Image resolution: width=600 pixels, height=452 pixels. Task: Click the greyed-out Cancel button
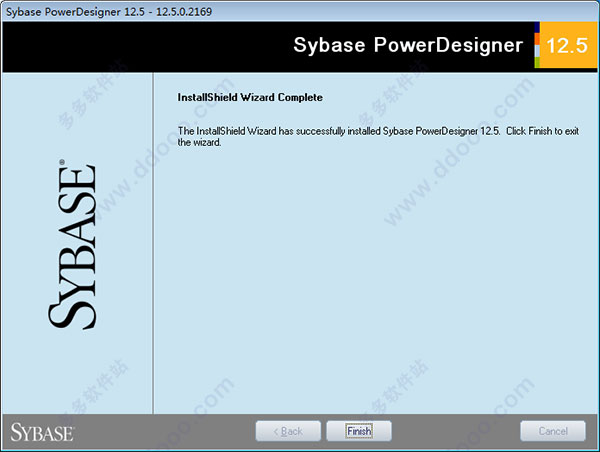(553, 431)
